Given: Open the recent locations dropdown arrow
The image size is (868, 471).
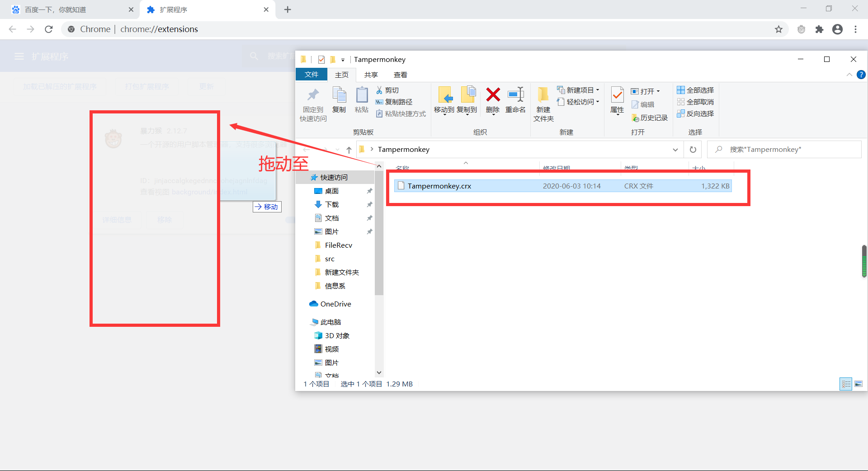Looking at the screenshot, I should pos(337,150).
